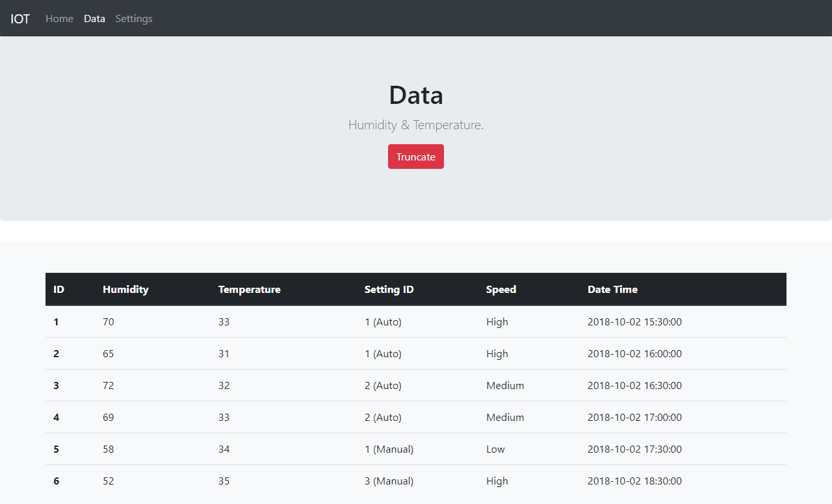The height and width of the screenshot is (504, 832).
Task: Select row ID 1 cell
Action: (x=56, y=321)
